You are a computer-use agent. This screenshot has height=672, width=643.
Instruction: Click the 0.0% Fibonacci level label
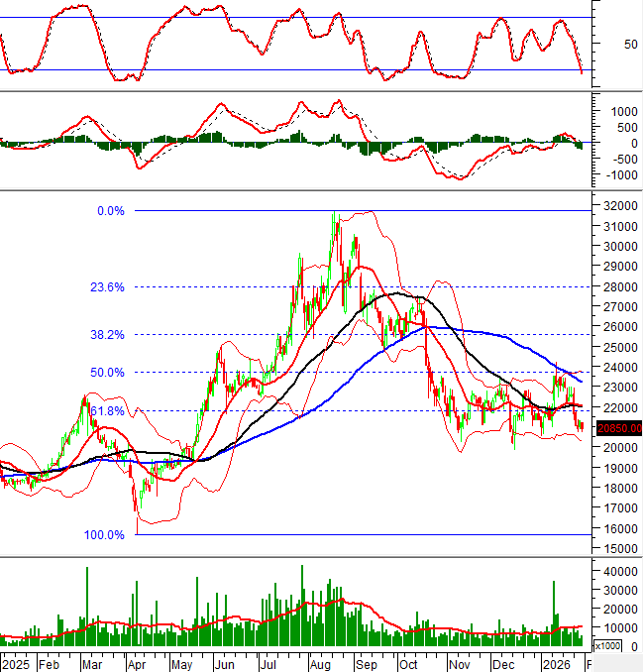(x=110, y=211)
